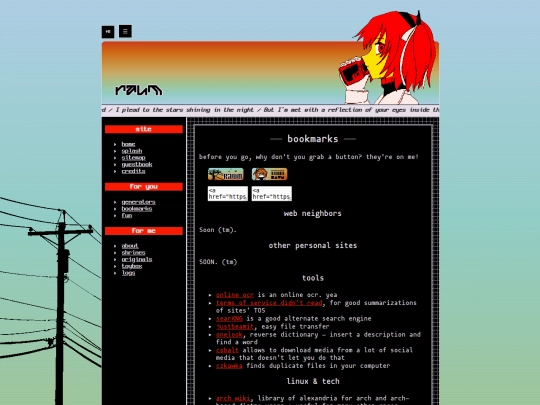Click the "other personal sites" heading
Screen dimensions: 540x405
coord(313,246)
